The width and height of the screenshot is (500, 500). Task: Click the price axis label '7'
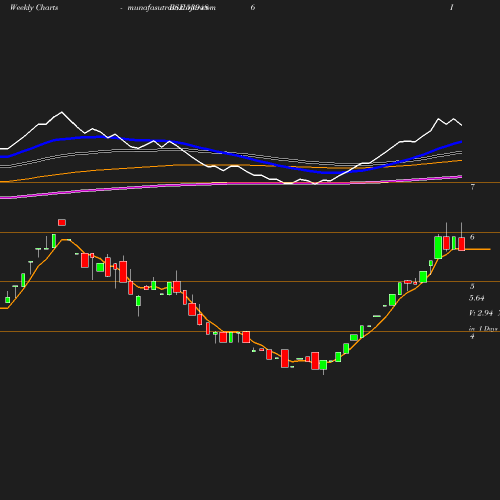pyautogui.click(x=472, y=187)
